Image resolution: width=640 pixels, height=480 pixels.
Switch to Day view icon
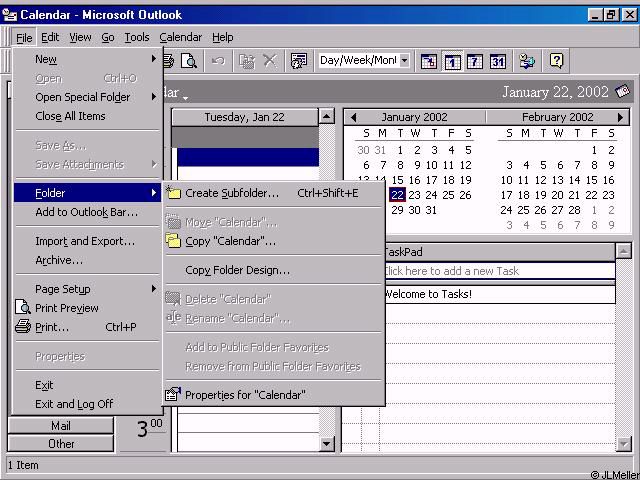coord(452,61)
